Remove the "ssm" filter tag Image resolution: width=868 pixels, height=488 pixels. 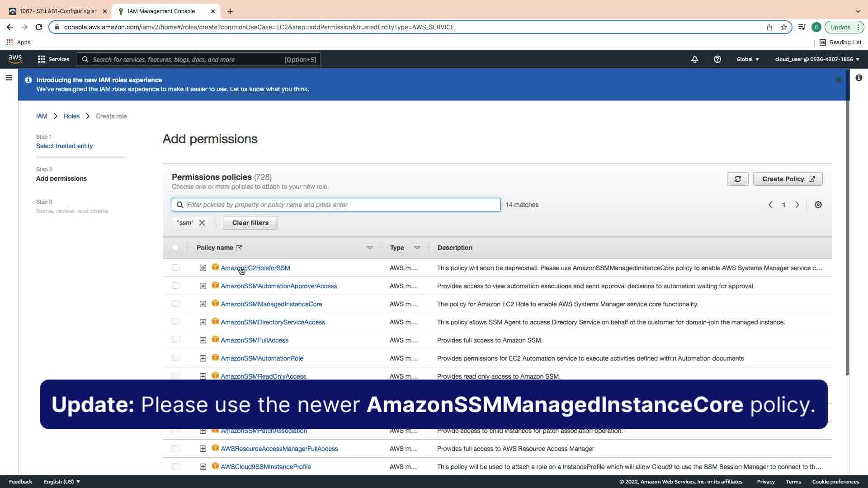(202, 223)
